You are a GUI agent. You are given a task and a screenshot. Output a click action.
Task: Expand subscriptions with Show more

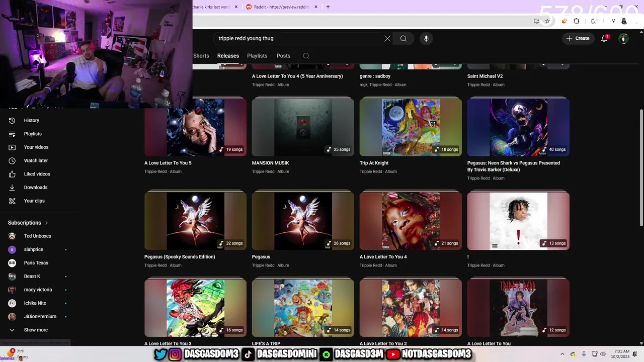click(36, 330)
